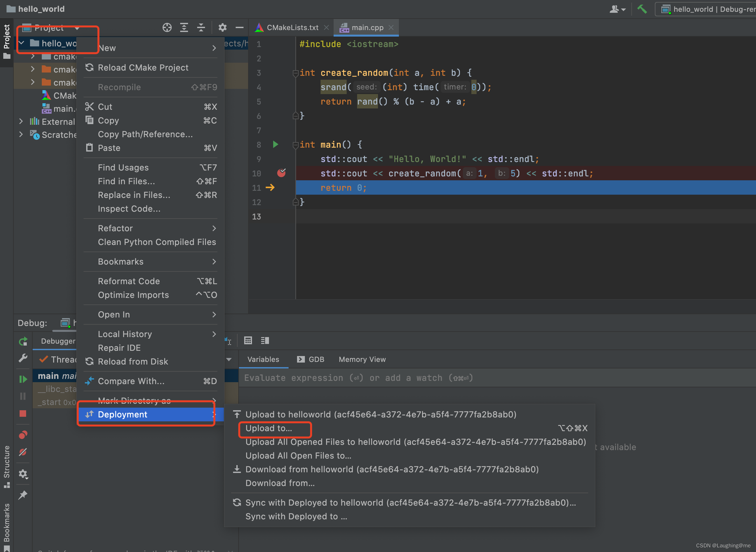Choose Compare With...
Screen dimensions: 756x552
150,381
